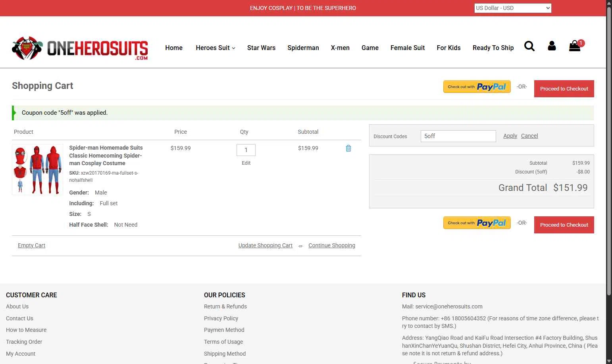Open Tracking Order footer link

point(24,342)
